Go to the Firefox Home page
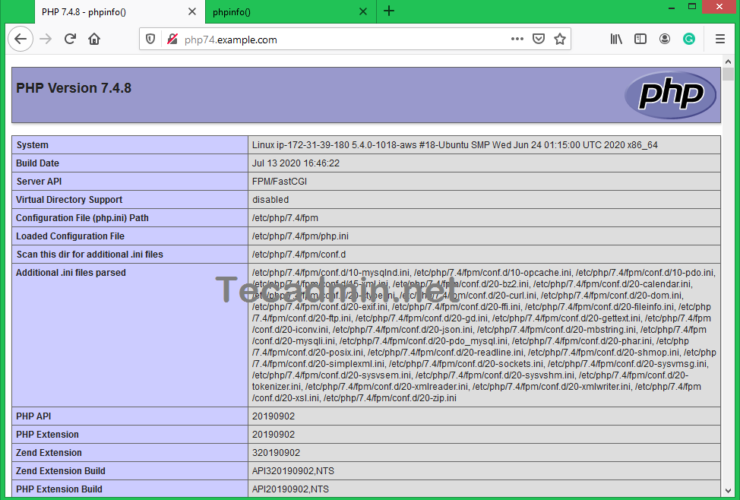The width and height of the screenshot is (740, 500). tap(95, 39)
